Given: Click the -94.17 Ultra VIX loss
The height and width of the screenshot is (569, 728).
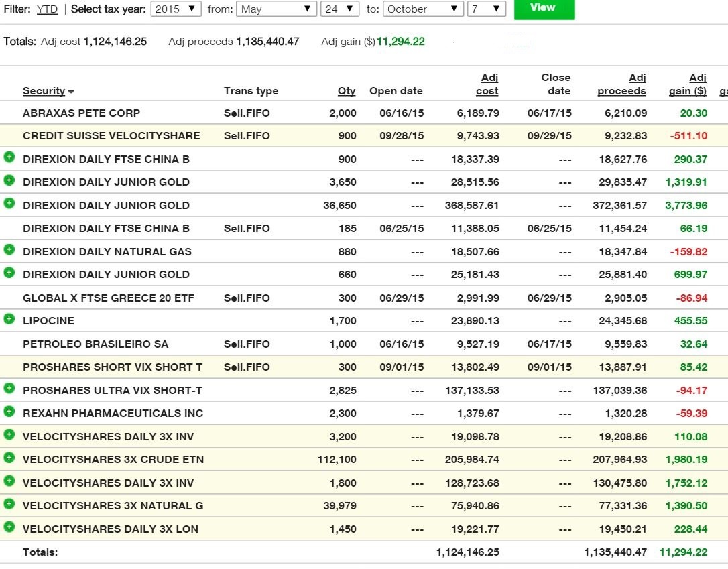Looking at the screenshot, I should tap(692, 390).
